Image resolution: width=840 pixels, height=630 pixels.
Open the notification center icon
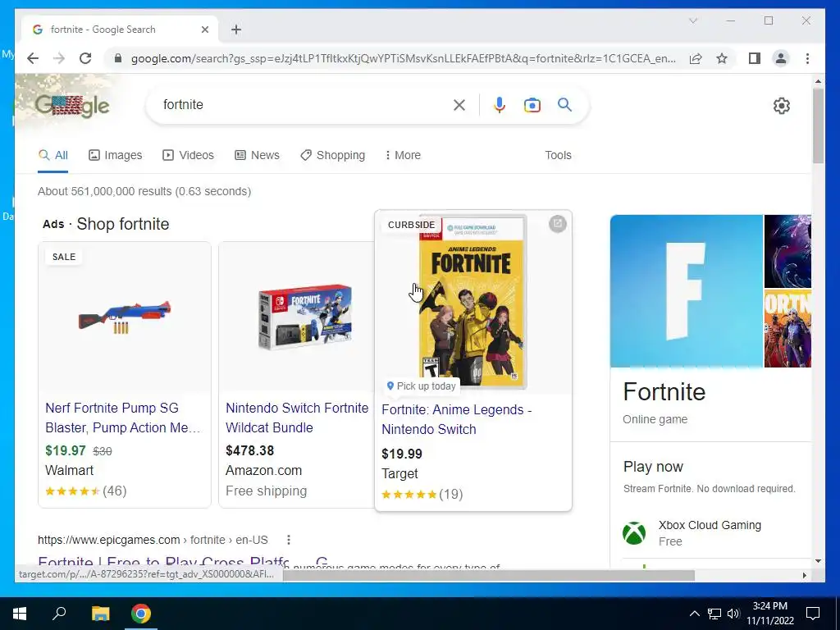pos(813,614)
